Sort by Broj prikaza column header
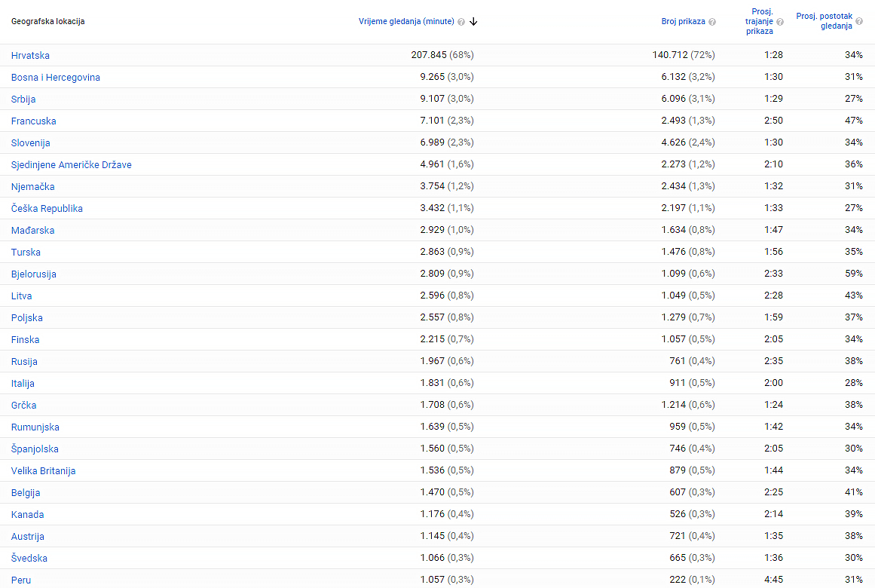This screenshot has width=875, height=588. [683, 22]
